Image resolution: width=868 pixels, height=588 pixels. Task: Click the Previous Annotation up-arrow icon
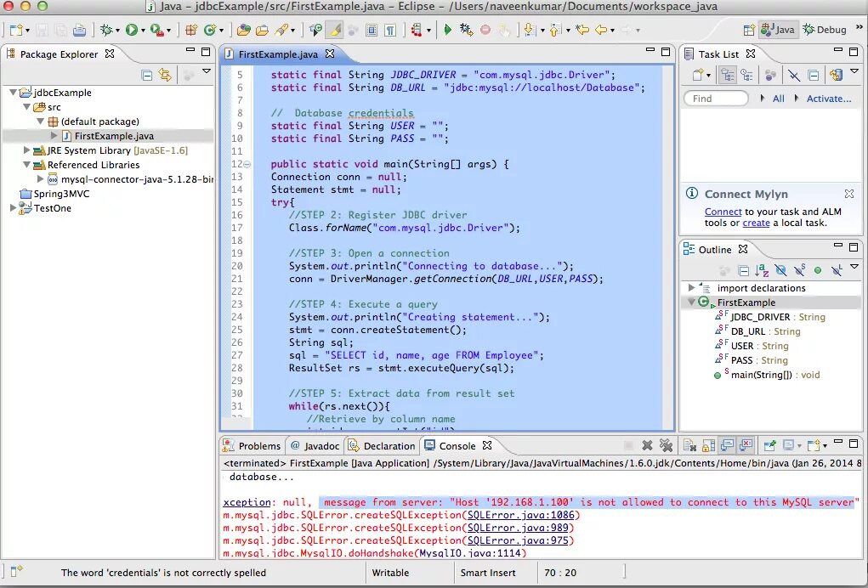[555, 30]
